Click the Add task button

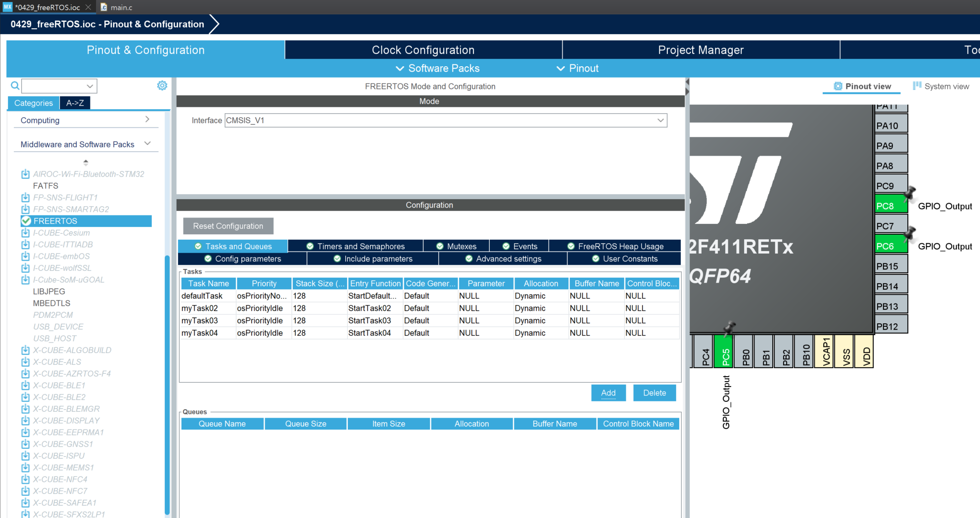click(x=608, y=393)
